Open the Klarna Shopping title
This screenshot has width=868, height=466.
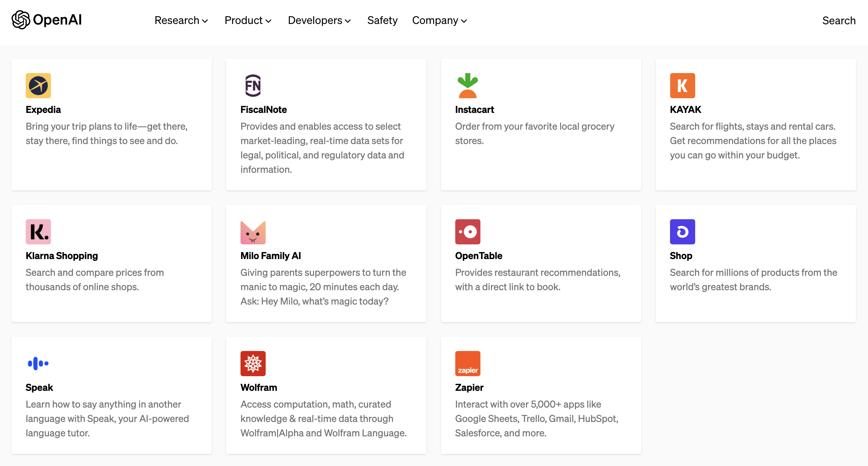pyautogui.click(x=62, y=256)
